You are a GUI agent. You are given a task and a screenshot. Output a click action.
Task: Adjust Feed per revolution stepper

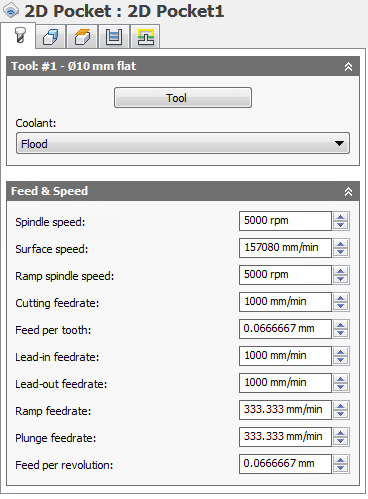(341, 464)
